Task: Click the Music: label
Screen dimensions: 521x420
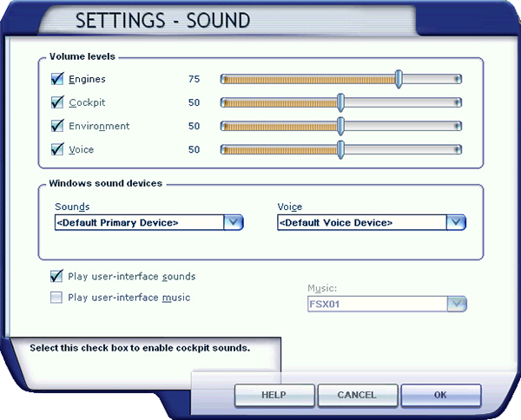Action: [x=322, y=288]
